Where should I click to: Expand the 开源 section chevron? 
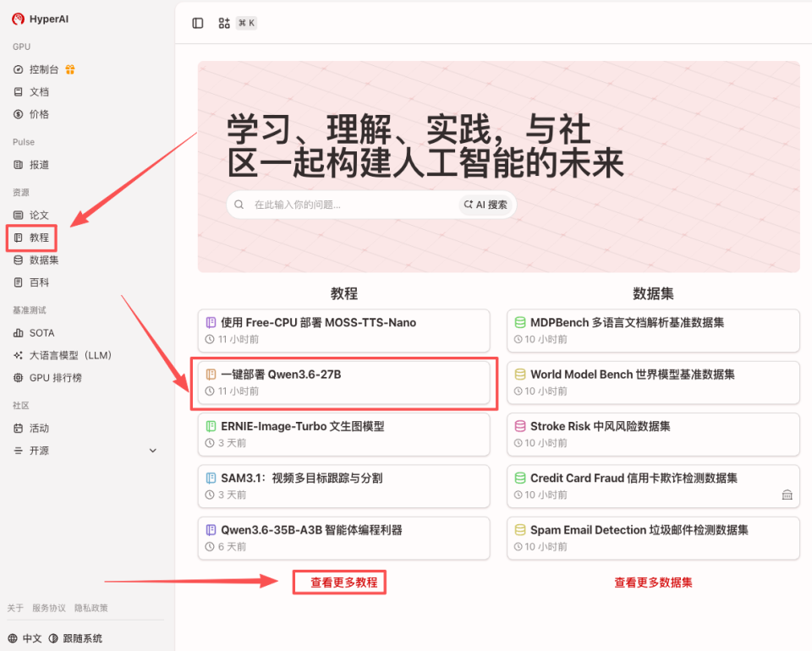tap(152, 451)
